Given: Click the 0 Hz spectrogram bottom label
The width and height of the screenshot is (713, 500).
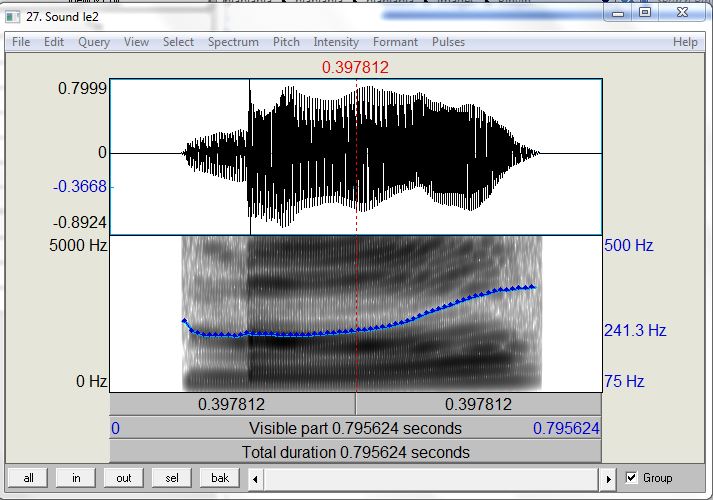Looking at the screenshot, I should coord(91,381).
